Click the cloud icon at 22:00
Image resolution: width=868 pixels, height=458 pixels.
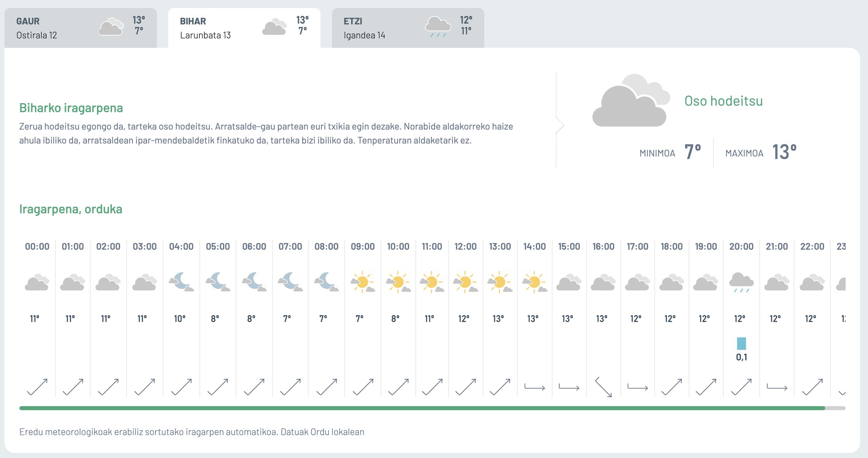(x=812, y=282)
